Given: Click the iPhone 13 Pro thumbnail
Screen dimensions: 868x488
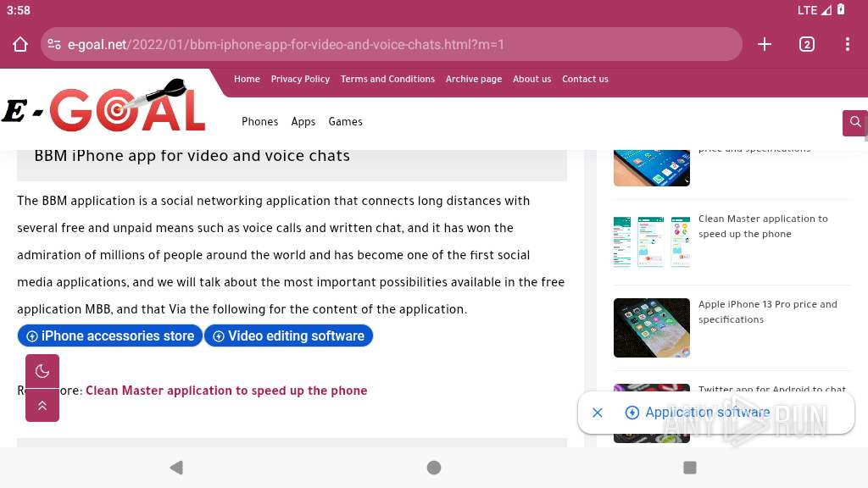Looking at the screenshot, I should click(652, 328).
